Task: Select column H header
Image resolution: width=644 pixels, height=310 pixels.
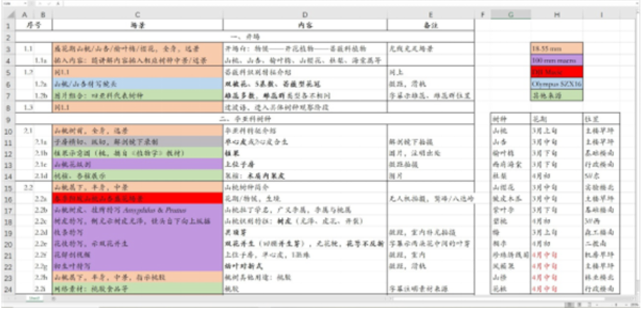Action: [557, 15]
